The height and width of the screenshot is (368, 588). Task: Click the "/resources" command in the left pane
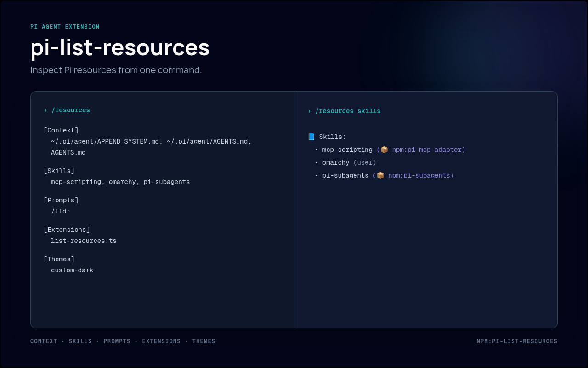coord(71,110)
